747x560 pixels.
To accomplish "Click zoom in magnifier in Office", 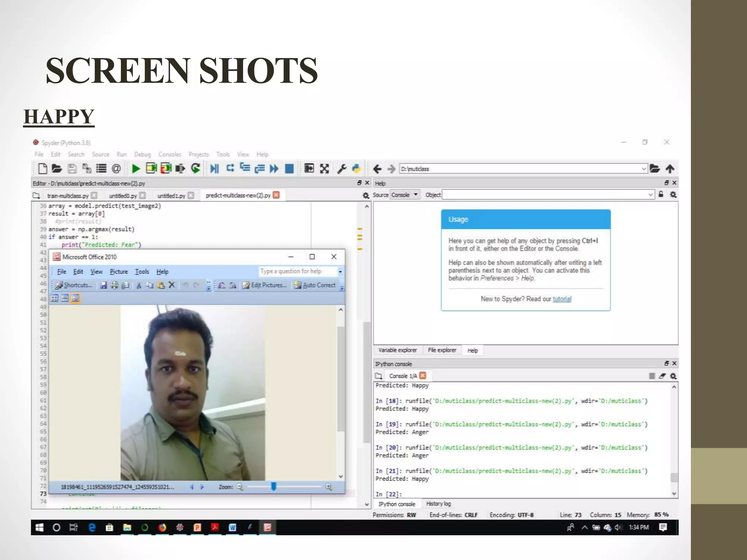I will [329, 487].
